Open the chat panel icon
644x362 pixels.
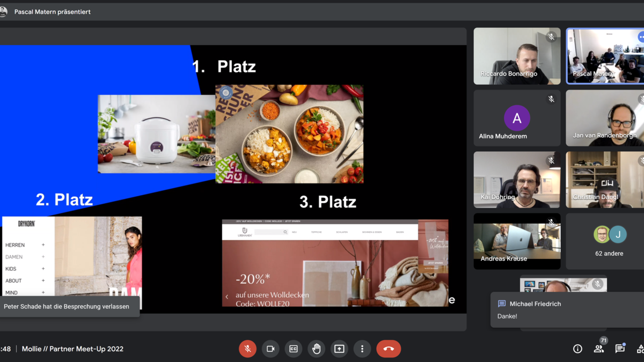(620, 349)
